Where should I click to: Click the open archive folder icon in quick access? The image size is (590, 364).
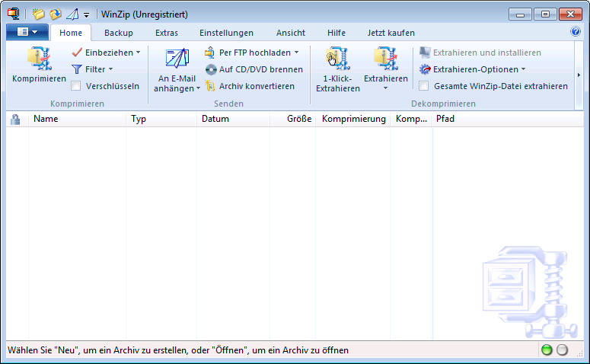coord(56,14)
